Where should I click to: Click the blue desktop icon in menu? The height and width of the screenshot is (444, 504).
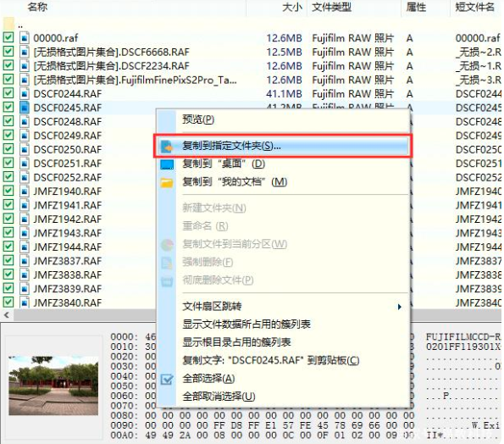tap(167, 164)
